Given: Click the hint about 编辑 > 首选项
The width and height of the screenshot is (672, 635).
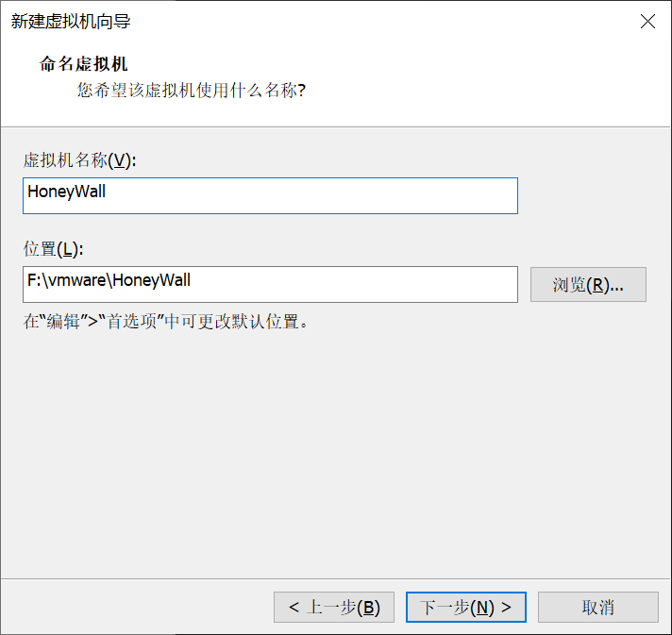Looking at the screenshot, I should [166, 322].
